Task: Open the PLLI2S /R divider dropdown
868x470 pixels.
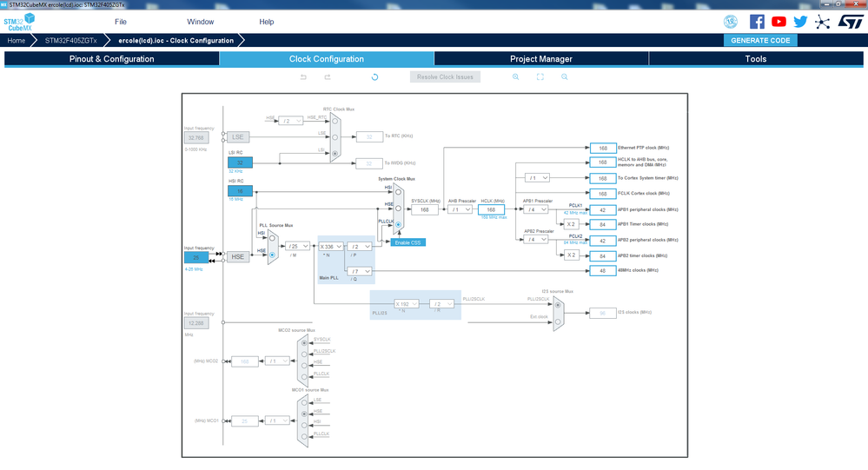Action: (x=441, y=304)
